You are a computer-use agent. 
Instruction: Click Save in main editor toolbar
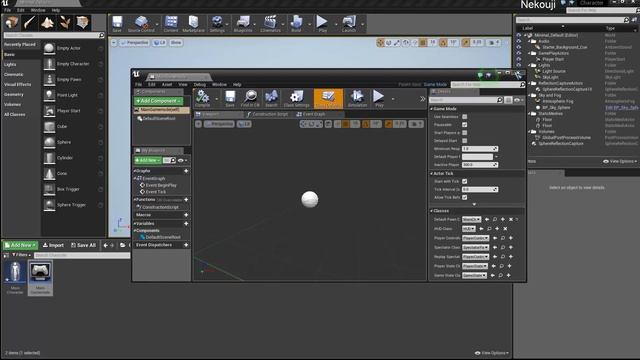117,24
